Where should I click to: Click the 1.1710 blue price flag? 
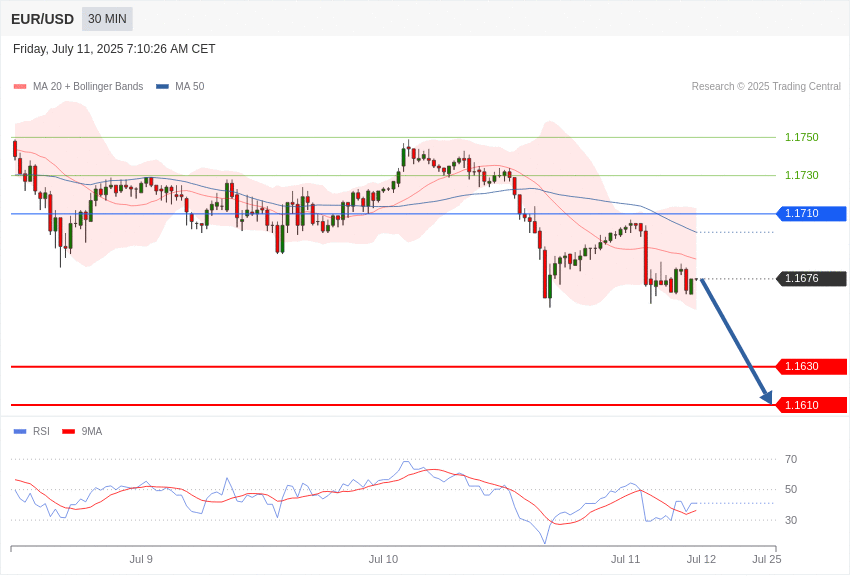pos(806,213)
